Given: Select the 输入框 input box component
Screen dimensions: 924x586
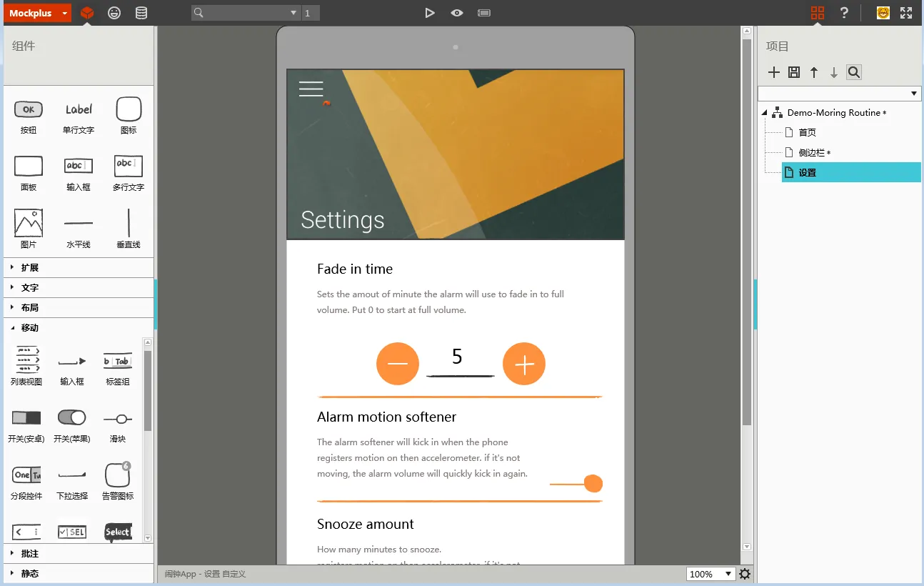Looking at the screenshot, I should pyautogui.click(x=79, y=173).
